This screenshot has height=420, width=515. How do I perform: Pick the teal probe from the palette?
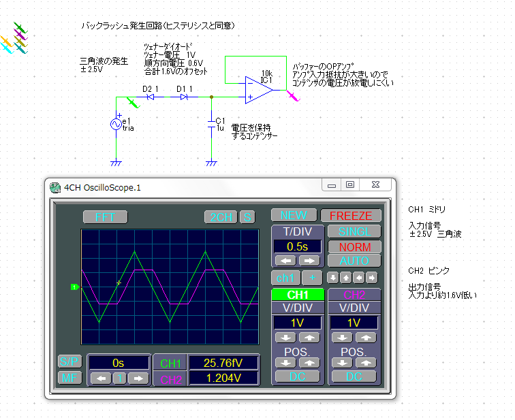[x=20, y=48]
